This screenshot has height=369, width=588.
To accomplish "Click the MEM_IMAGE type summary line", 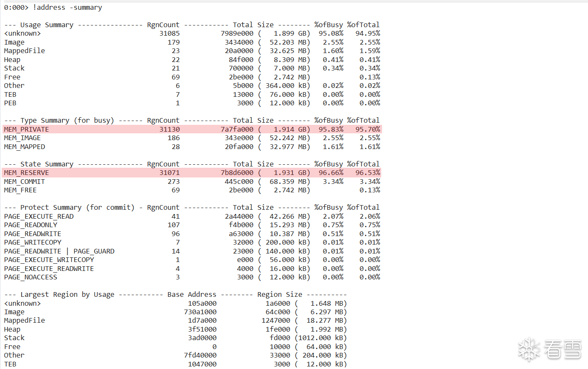I will click(x=22, y=138).
